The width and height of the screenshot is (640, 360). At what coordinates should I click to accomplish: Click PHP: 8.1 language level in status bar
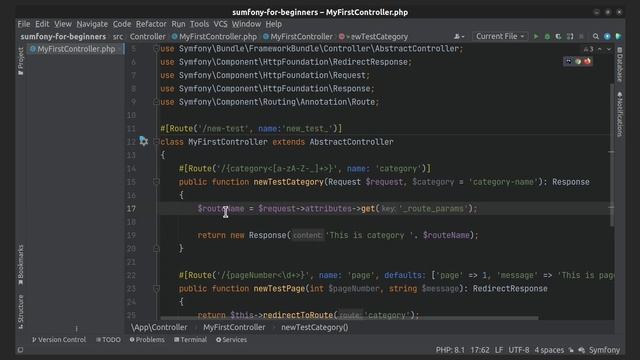(450, 350)
